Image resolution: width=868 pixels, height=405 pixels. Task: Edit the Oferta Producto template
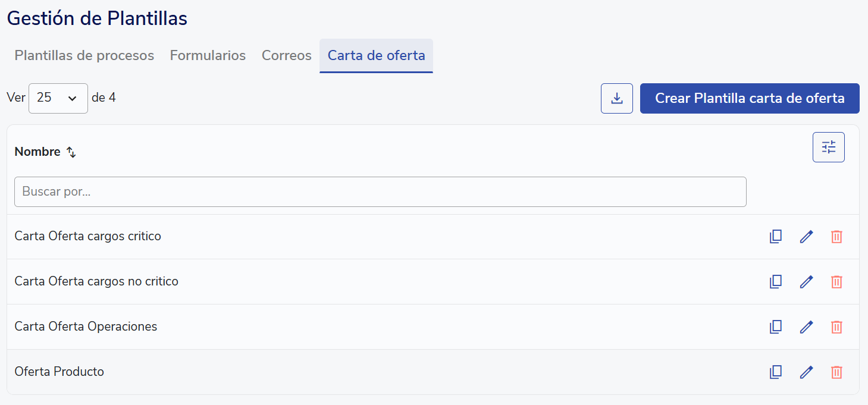(x=806, y=372)
